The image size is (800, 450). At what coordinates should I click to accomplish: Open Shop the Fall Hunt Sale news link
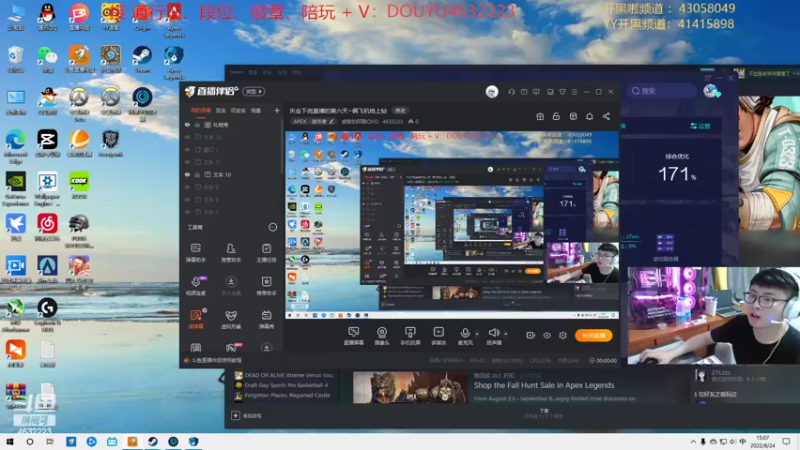pos(543,385)
